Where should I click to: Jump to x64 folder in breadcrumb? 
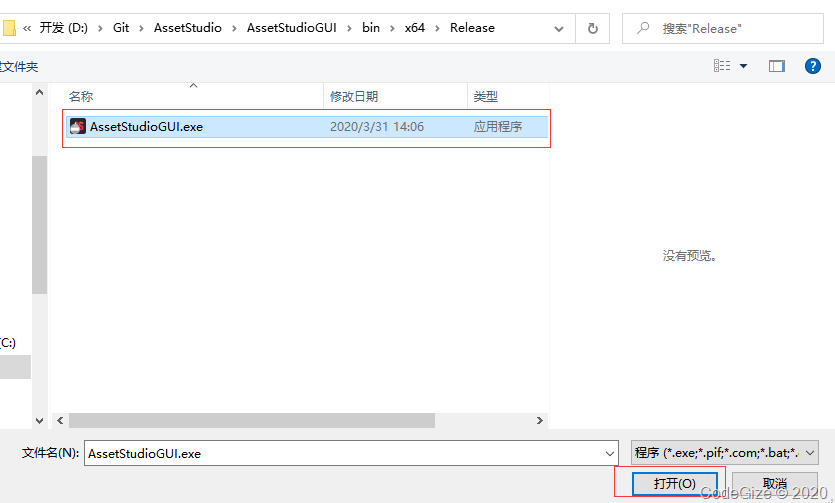pyautogui.click(x=414, y=28)
